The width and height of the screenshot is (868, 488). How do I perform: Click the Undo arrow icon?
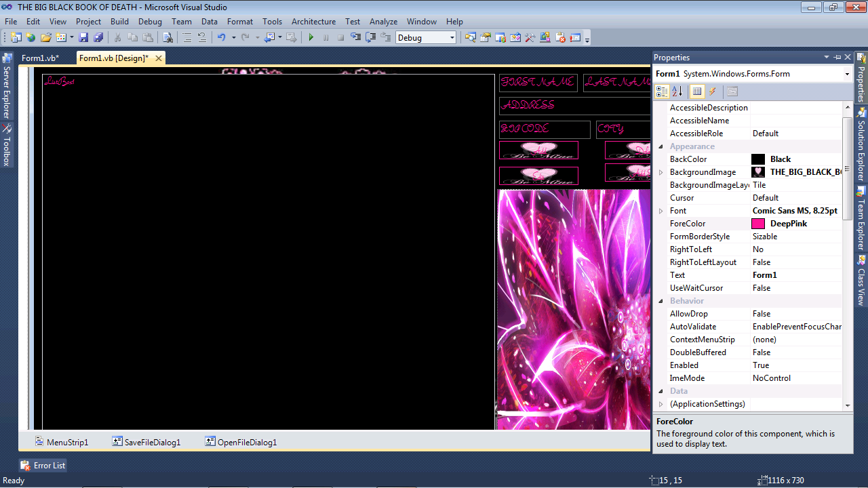[221, 38]
